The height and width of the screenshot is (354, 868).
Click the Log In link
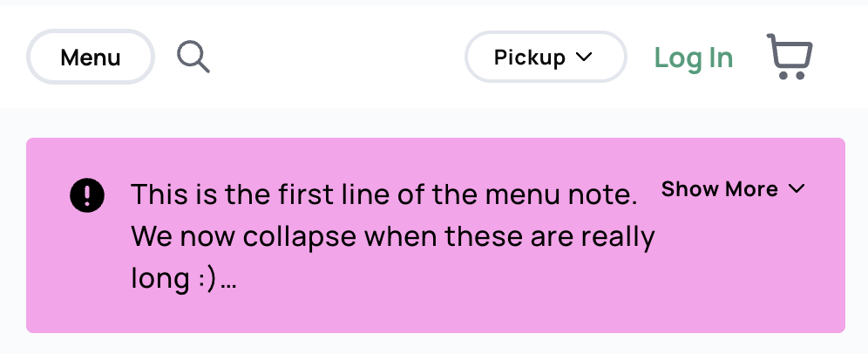click(694, 58)
